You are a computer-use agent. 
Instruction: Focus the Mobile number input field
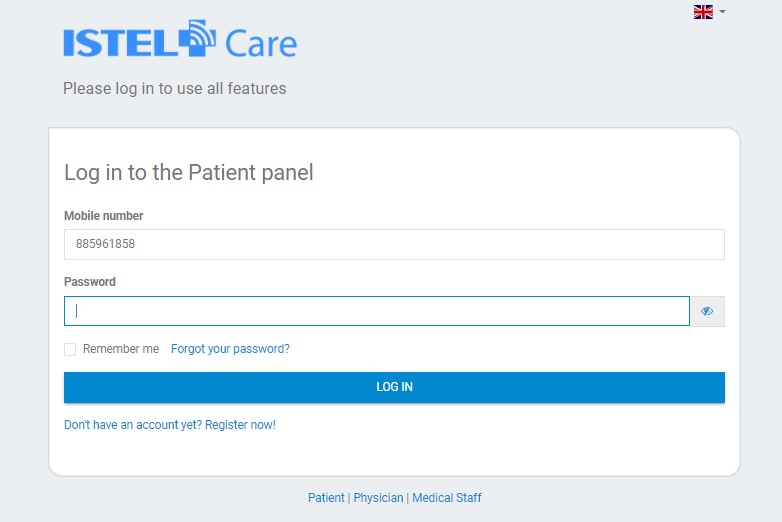pyautogui.click(x=394, y=244)
